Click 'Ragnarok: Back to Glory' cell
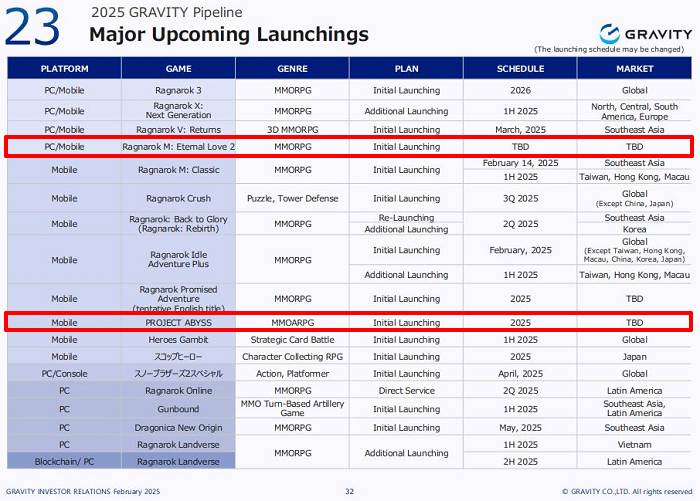Image resolution: width=700 pixels, height=501 pixels. (x=179, y=224)
